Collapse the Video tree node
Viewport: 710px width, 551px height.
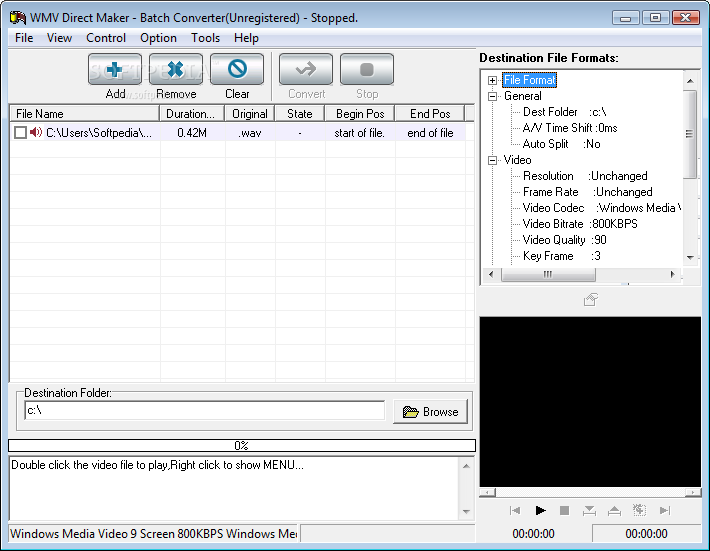point(492,160)
